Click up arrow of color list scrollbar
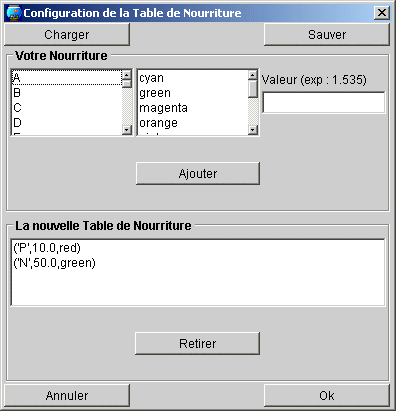Screen dimensions: 396x411 click(253, 75)
